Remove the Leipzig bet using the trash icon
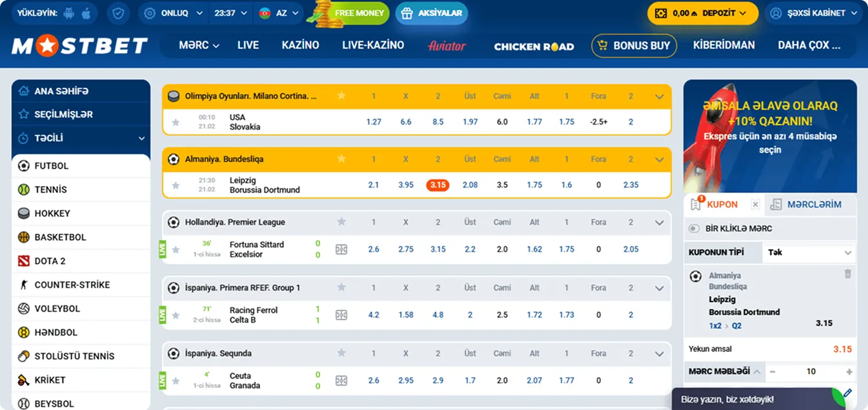868x410 pixels. (x=849, y=274)
